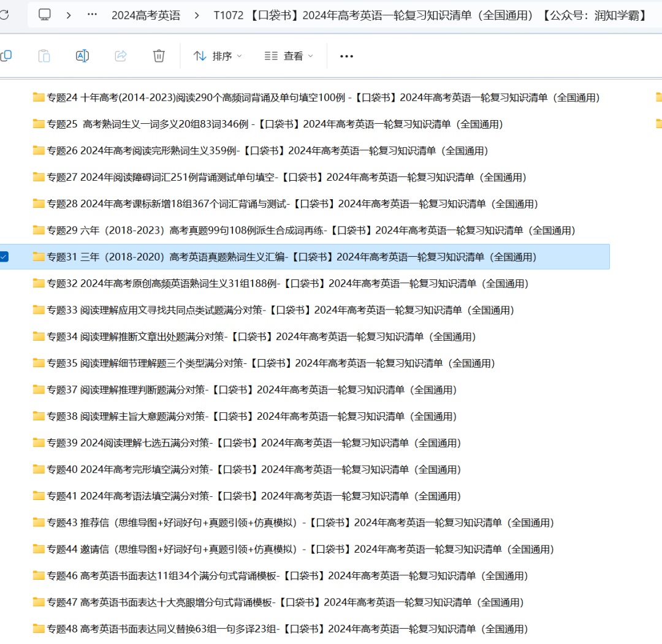Click the folder icon of 专题44
Screen dimensions: 662x644
point(39,550)
